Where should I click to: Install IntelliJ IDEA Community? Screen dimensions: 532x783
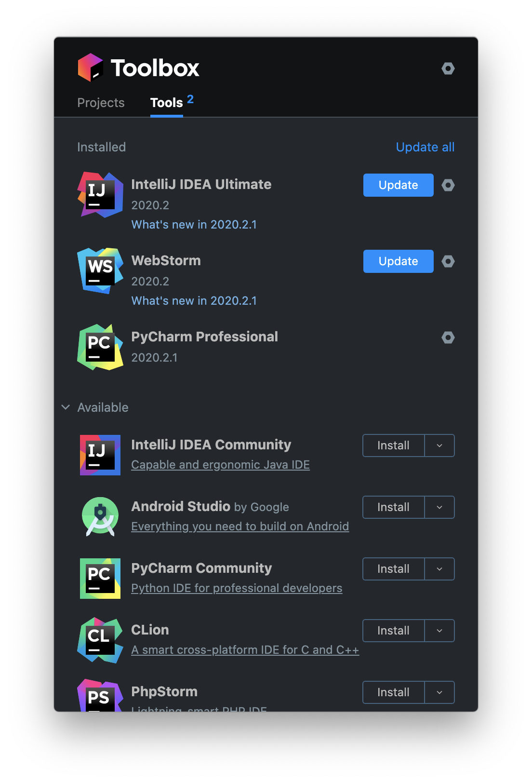(x=394, y=445)
